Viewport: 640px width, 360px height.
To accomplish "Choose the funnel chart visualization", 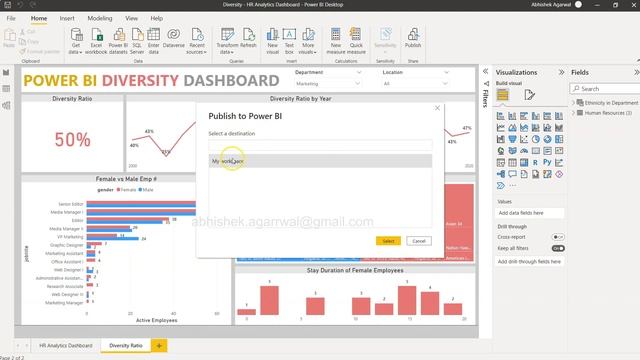I will coord(512,139).
